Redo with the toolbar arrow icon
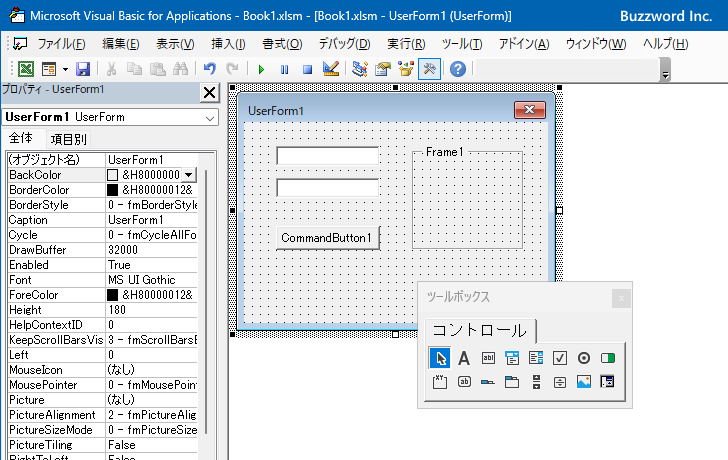 tap(232, 69)
